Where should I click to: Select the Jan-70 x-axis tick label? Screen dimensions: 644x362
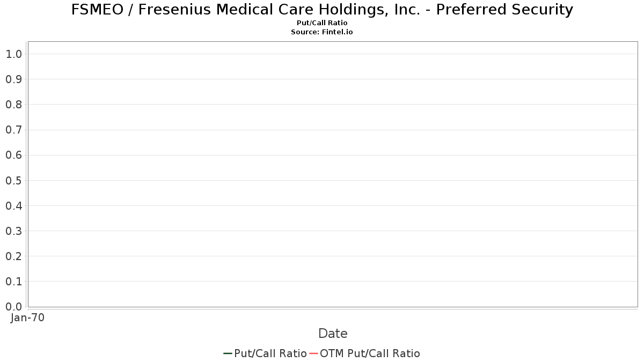click(27, 317)
